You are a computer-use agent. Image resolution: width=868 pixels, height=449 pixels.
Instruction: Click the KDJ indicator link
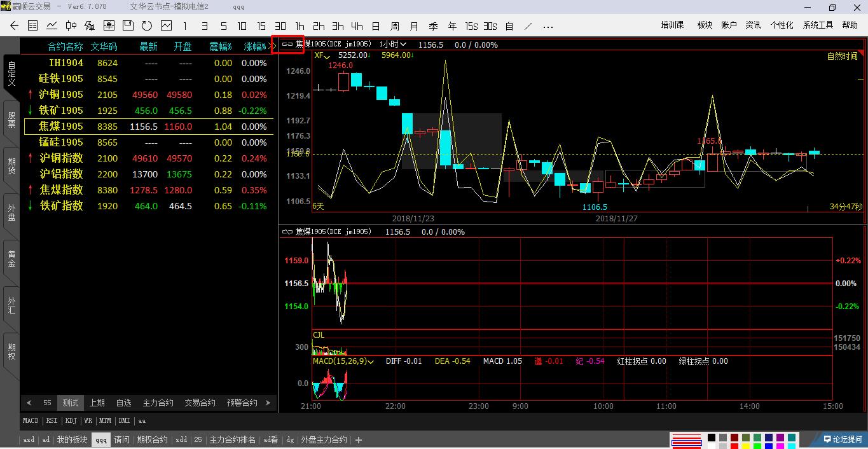(71, 420)
